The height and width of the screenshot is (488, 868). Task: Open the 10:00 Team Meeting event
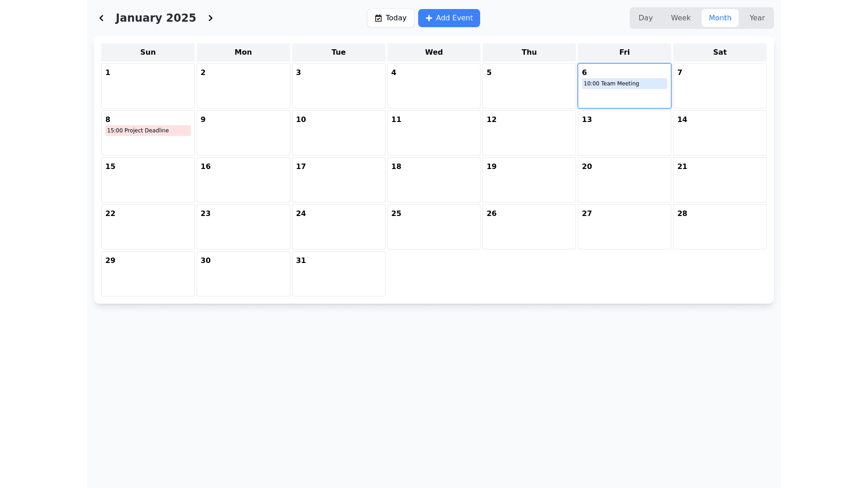[624, 84]
